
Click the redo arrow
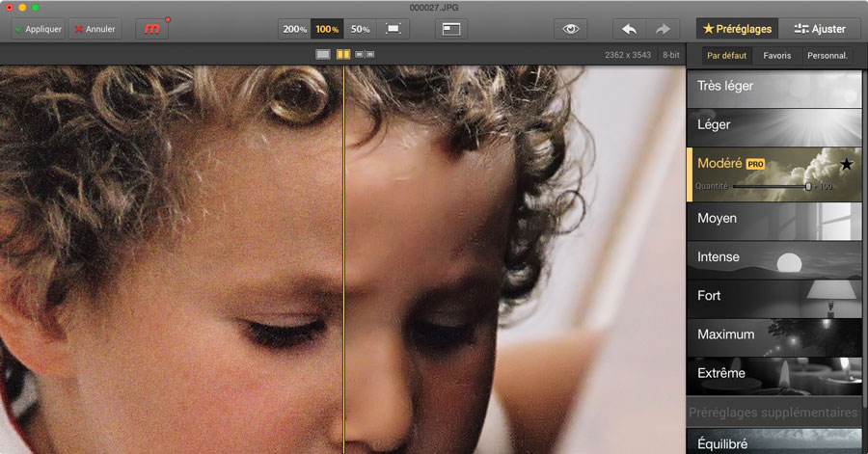[x=663, y=29]
